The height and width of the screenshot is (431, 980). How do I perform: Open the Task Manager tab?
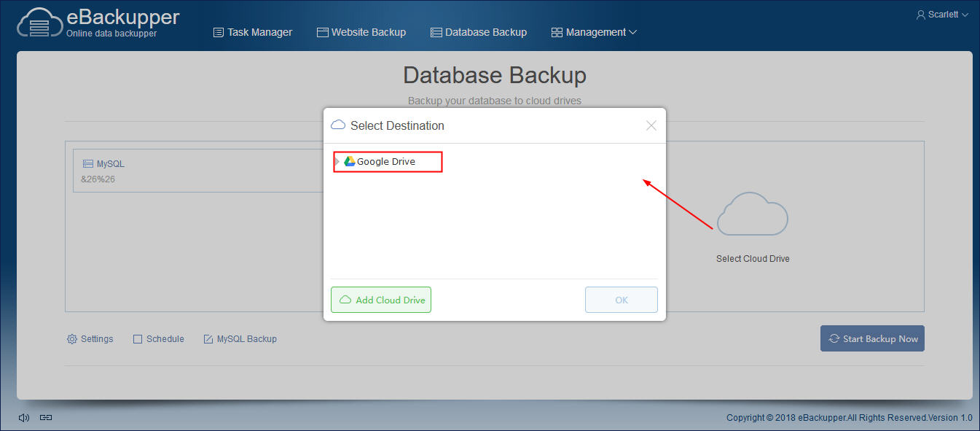coord(253,32)
